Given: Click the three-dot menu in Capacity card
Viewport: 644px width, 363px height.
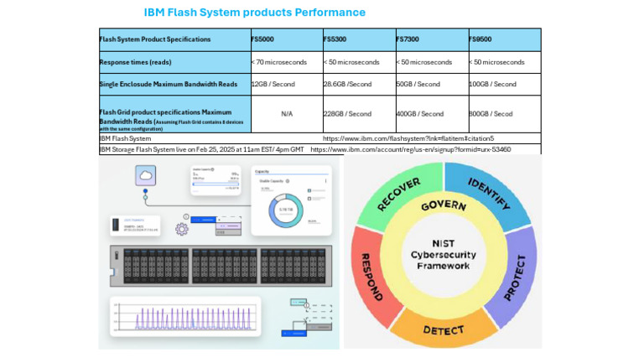Looking at the screenshot, I should 326,181.
